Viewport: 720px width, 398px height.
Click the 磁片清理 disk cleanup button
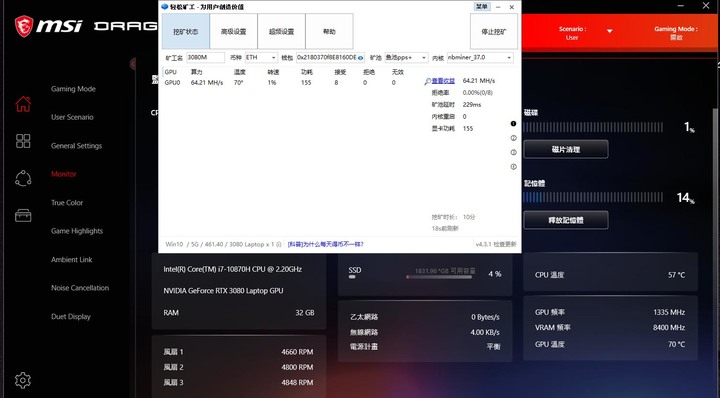tap(566, 149)
